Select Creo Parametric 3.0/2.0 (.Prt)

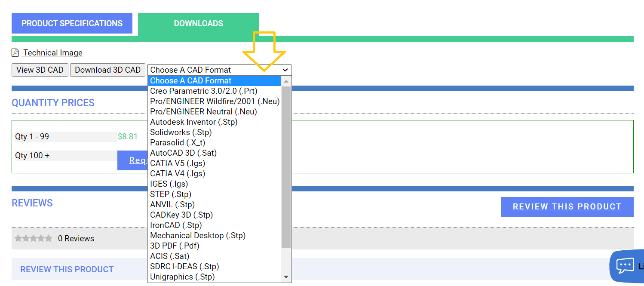tap(203, 91)
